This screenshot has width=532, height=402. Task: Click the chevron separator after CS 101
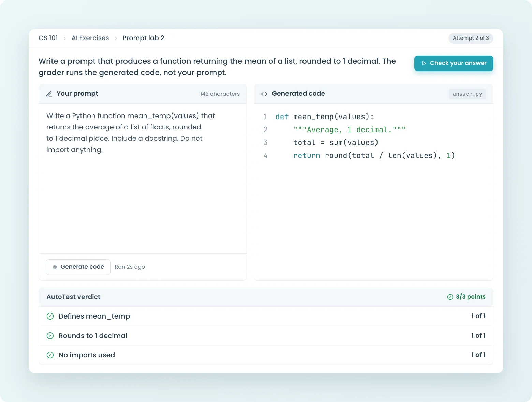pyautogui.click(x=65, y=38)
